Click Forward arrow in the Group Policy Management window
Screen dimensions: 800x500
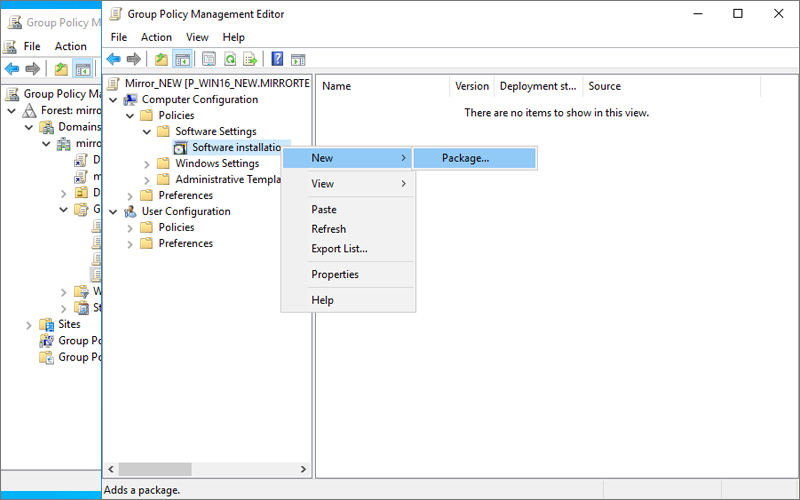(x=33, y=68)
